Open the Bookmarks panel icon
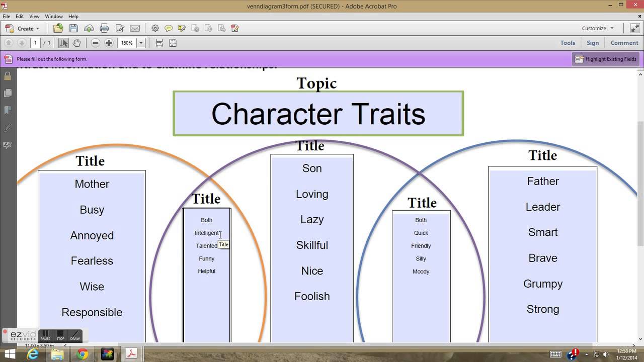This screenshot has width=644, height=362. click(x=8, y=110)
